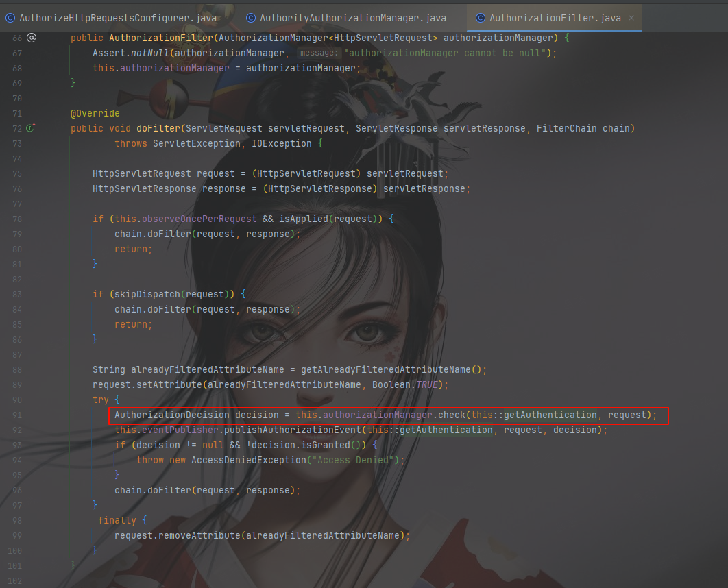Viewport: 728px width, 588px height.
Task: Click the skipDispatch call on line 83
Action: click(147, 294)
